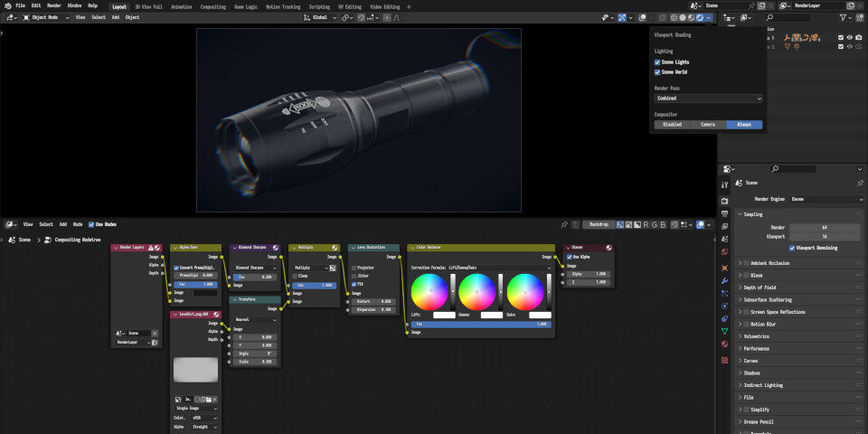Click the Gamma color wheel in Color Balance

pos(476,291)
